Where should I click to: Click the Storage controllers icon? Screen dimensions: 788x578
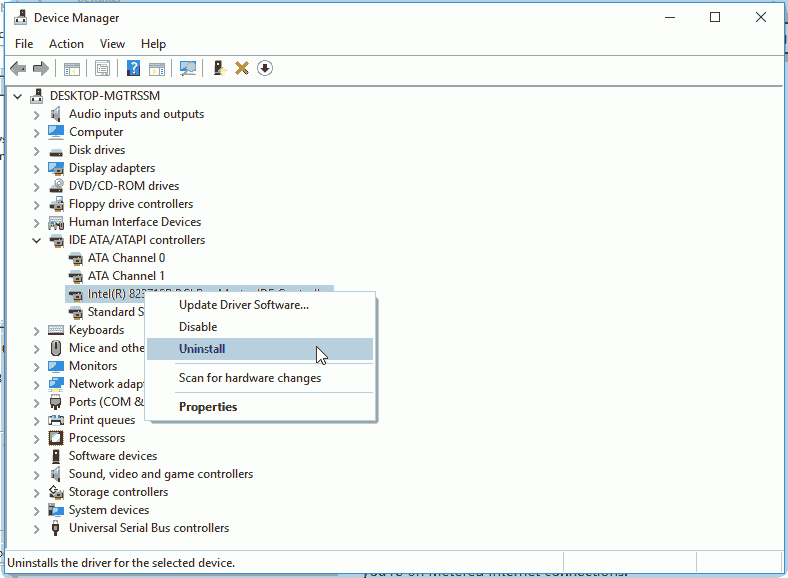click(x=56, y=492)
